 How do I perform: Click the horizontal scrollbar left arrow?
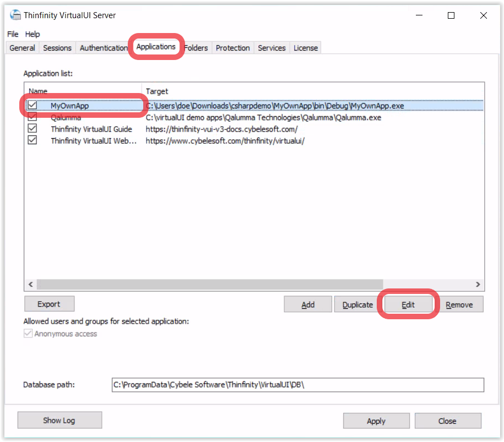click(30, 284)
